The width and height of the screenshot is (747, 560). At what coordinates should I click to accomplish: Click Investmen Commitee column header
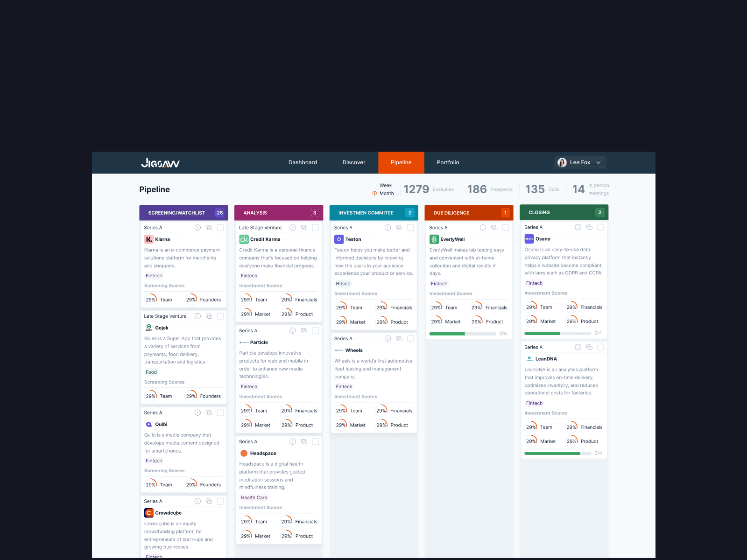pos(374,213)
